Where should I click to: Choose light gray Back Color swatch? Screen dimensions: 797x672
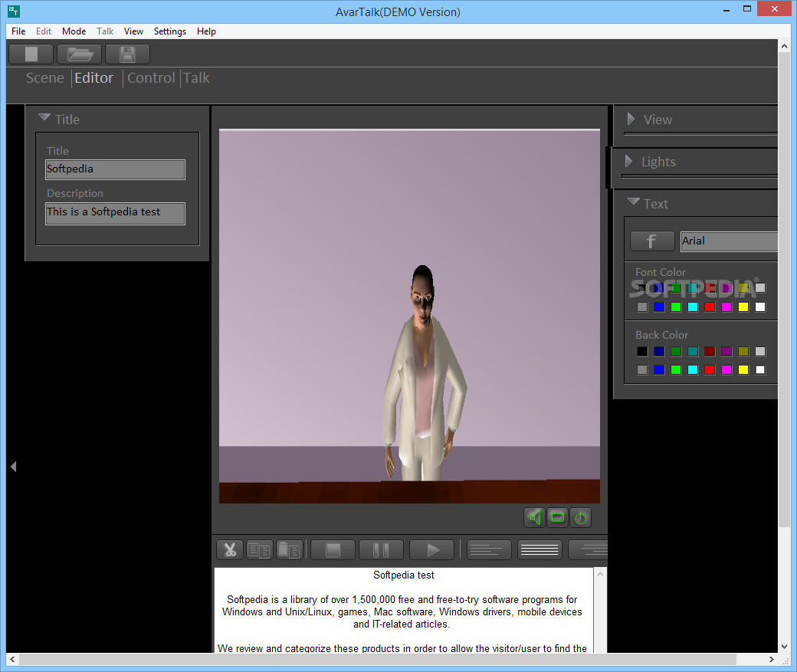point(760,351)
